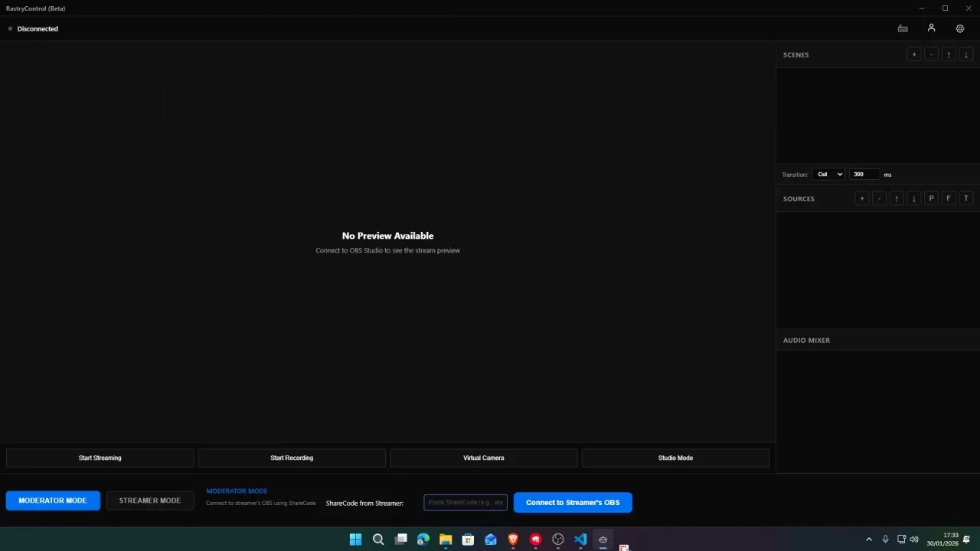
Task: Remove a source with the minus button
Action: (879, 198)
